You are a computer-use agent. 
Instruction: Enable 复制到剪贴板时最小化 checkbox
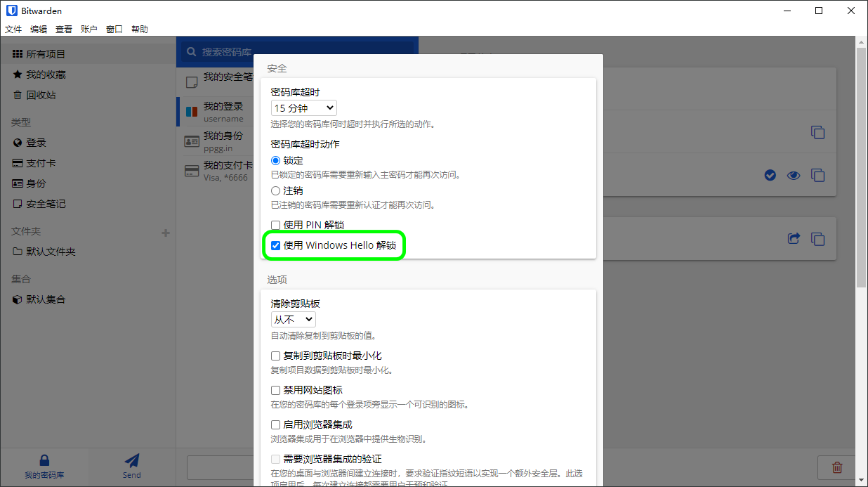pos(276,356)
